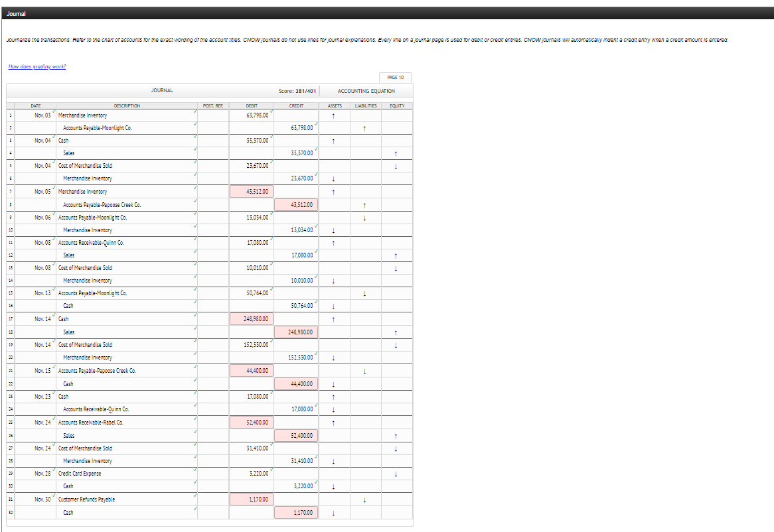Click the Post. Ref. cell on line 1

coord(213,115)
